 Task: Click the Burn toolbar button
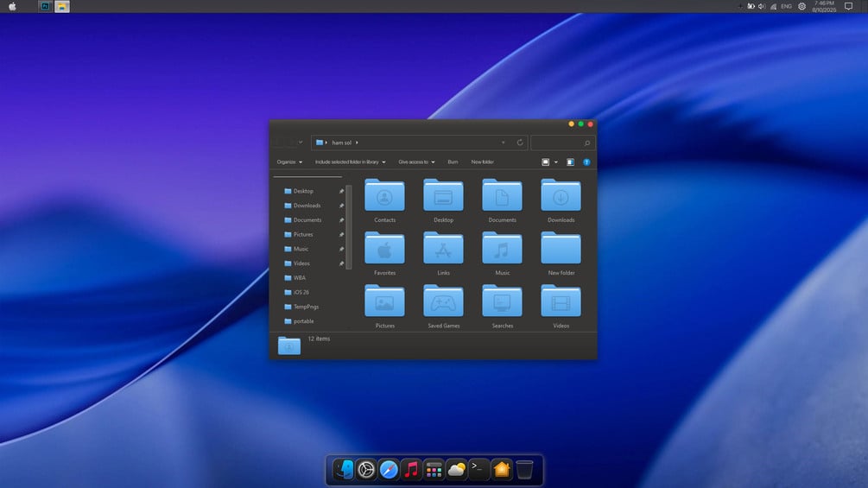[x=453, y=162]
